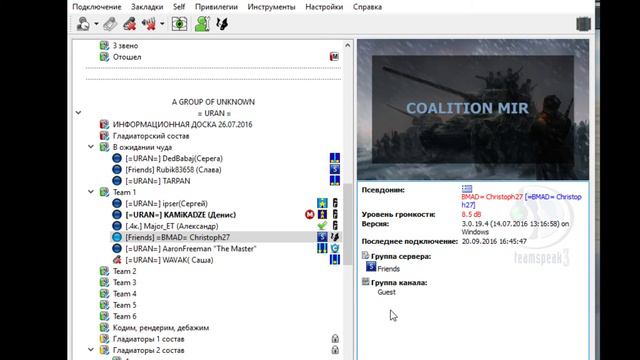640x360 pixels.
Task: Collapse the = URAN = channel group
Action: click(x=78, y=113)
